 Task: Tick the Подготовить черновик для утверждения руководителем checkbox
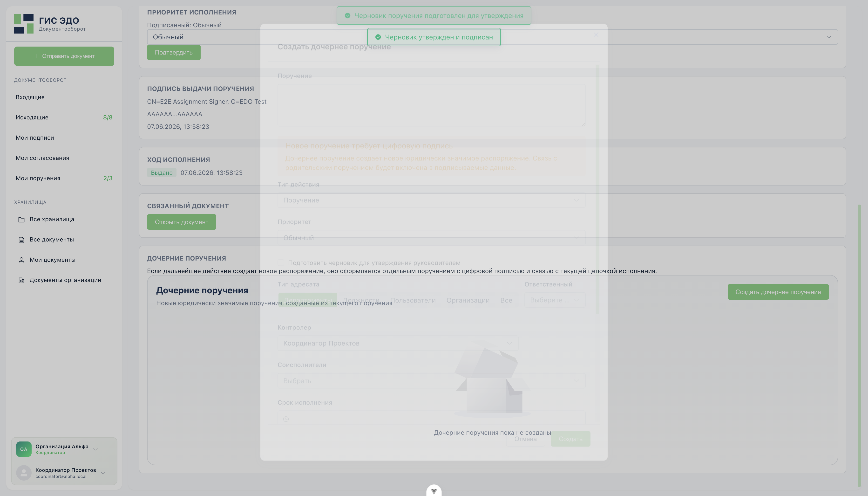pos(281,263)
